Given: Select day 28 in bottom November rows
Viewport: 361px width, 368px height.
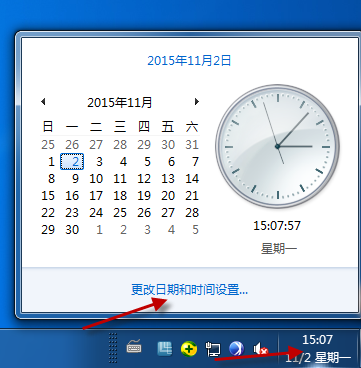Looking at the screenshot, I should pyautogui.click(x=192, y=213).
